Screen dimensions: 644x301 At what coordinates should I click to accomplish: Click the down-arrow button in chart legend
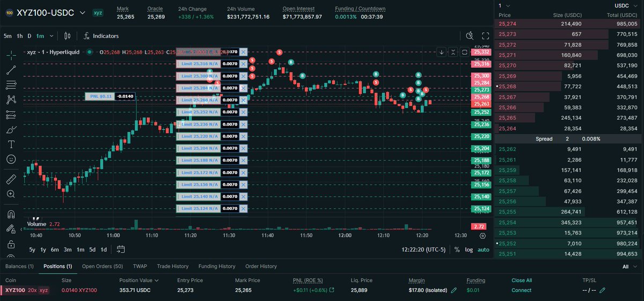(x=441, y=52)
